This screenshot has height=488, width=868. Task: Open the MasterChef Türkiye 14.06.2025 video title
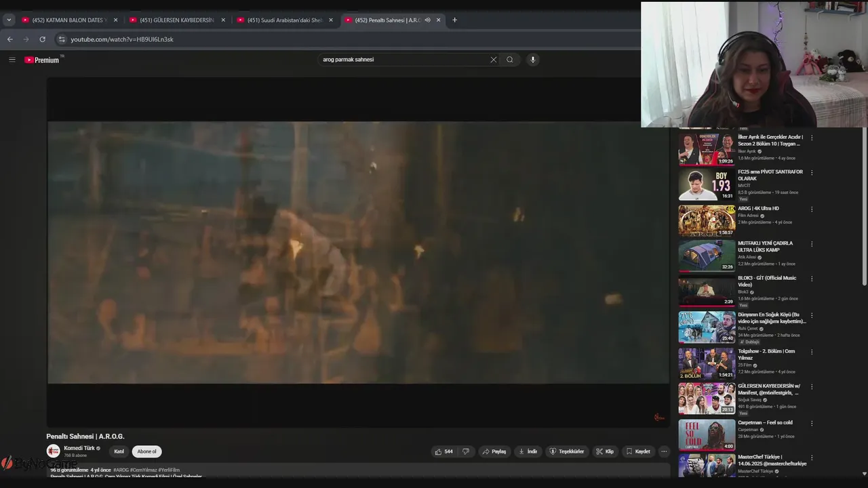(772, 460)
